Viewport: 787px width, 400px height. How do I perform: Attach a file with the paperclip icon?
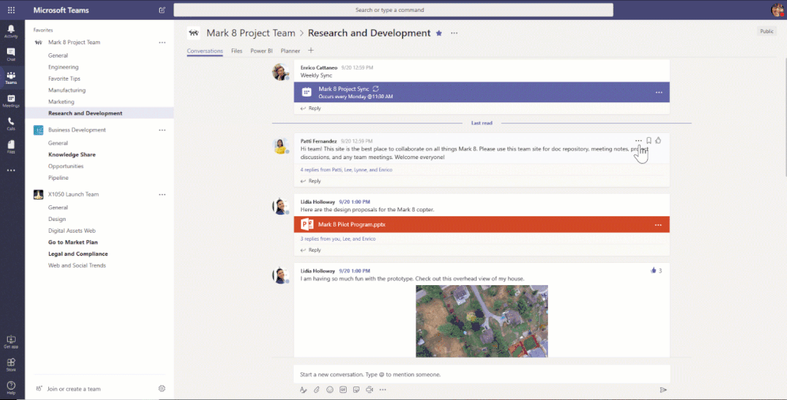(x=317, y=389)
